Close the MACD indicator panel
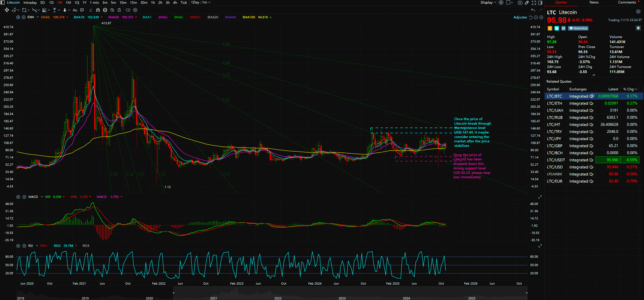 [x=24, y=197]
